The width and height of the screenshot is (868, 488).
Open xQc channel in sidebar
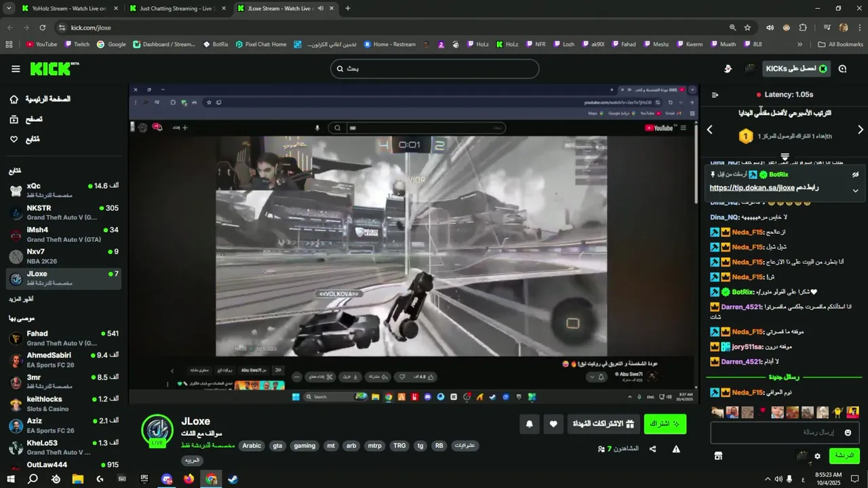[x=63, y=190]
